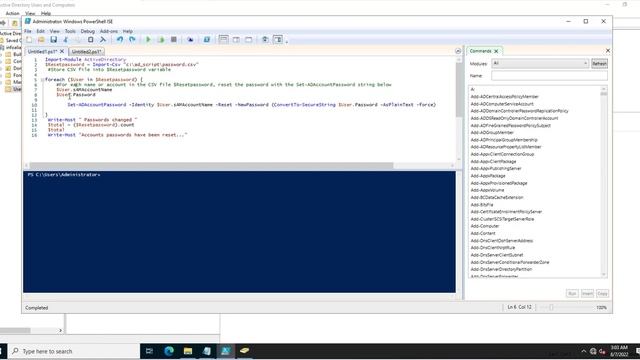
Task: Close the Commands add-on tab X
Action: 496,51
